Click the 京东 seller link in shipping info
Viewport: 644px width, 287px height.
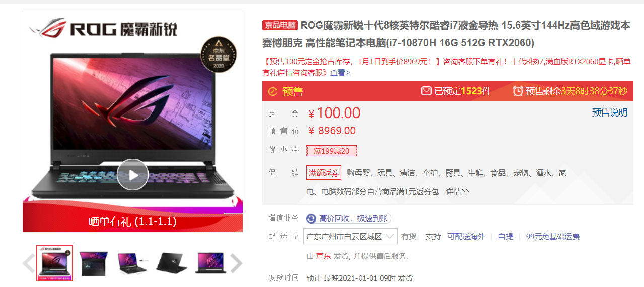click(323, 256)
